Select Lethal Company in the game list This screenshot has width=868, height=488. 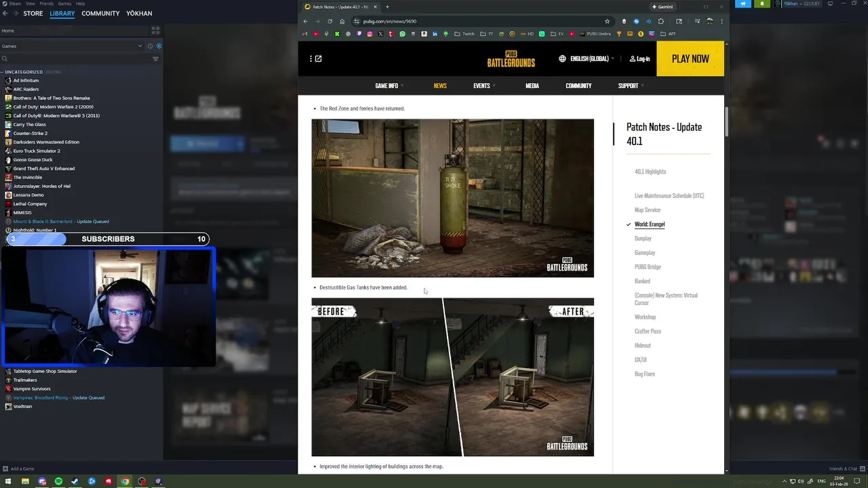point(31,203)
